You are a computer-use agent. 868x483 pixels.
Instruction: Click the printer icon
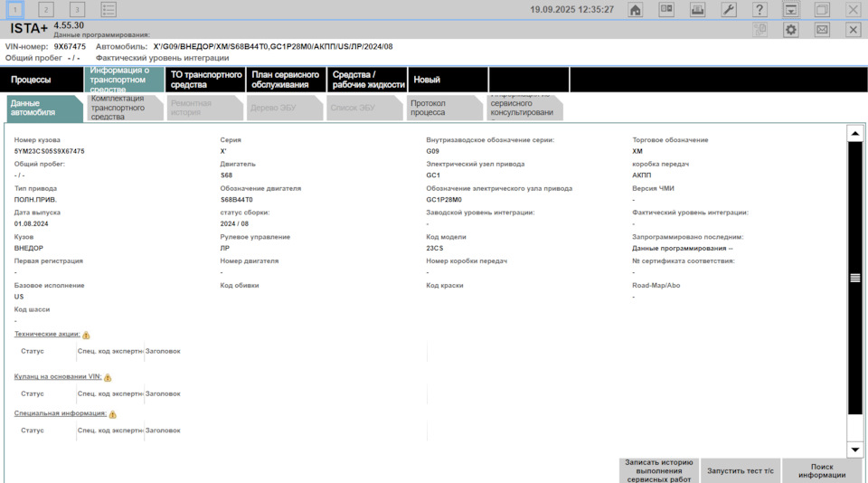click(697, 9)
